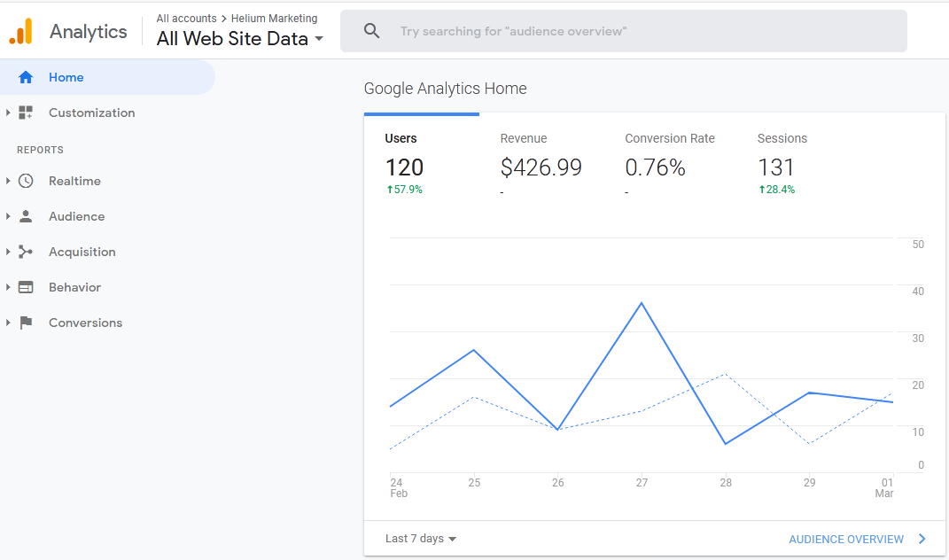This screenshot has height=560, width=949.
Task: Expand the Realtime reports arrow
Action: [8, 181]
